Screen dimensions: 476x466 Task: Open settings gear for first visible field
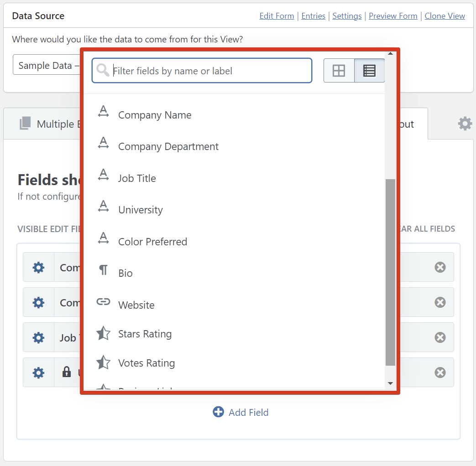pos(39,267)
